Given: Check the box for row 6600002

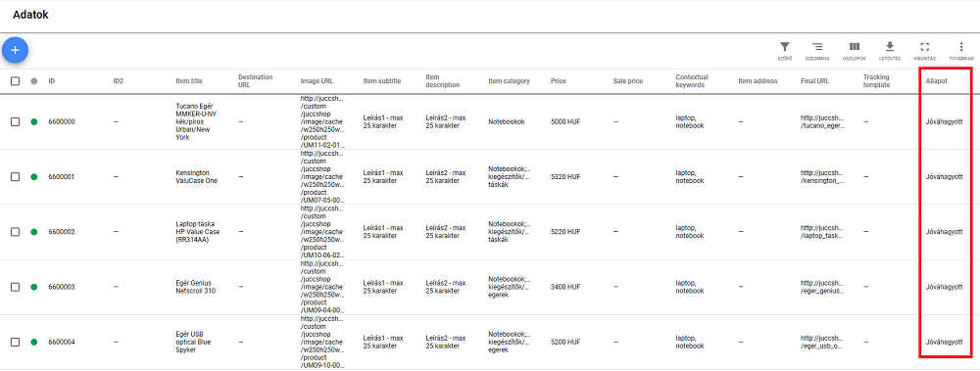Looking at the screenshot, I should (16, 232).
